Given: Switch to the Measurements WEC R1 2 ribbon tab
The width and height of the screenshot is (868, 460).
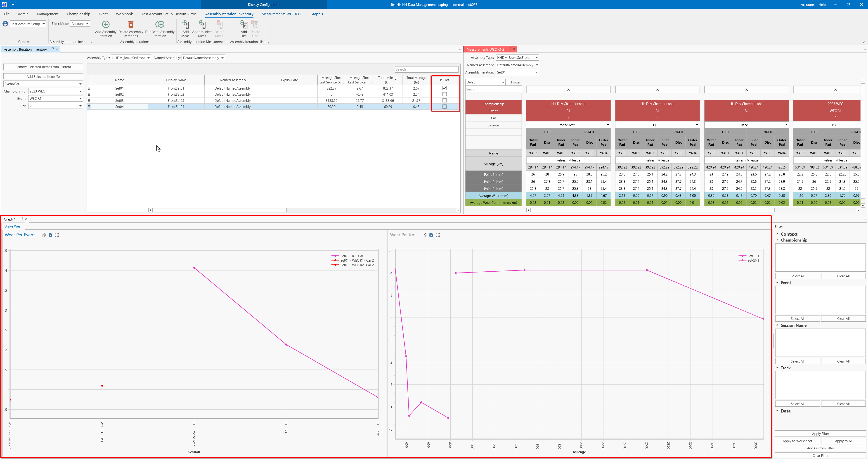Looking at the screenshot, I should pyautogui.click(x=282, y=14).
